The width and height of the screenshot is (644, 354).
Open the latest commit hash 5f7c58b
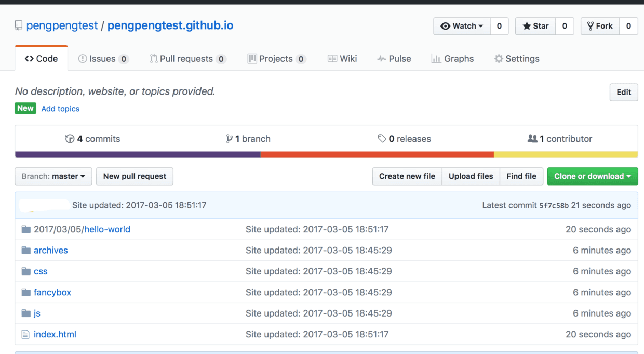tap(554, 206)
